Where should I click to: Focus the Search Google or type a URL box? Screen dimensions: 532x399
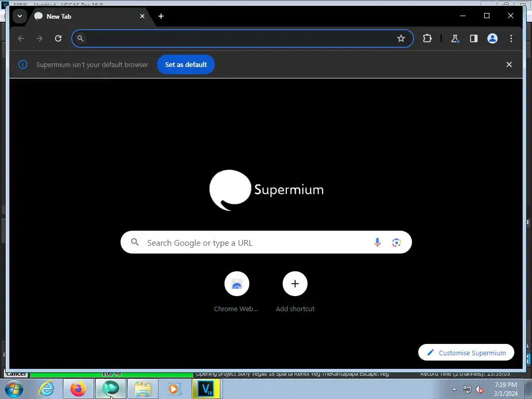point(266,242)
